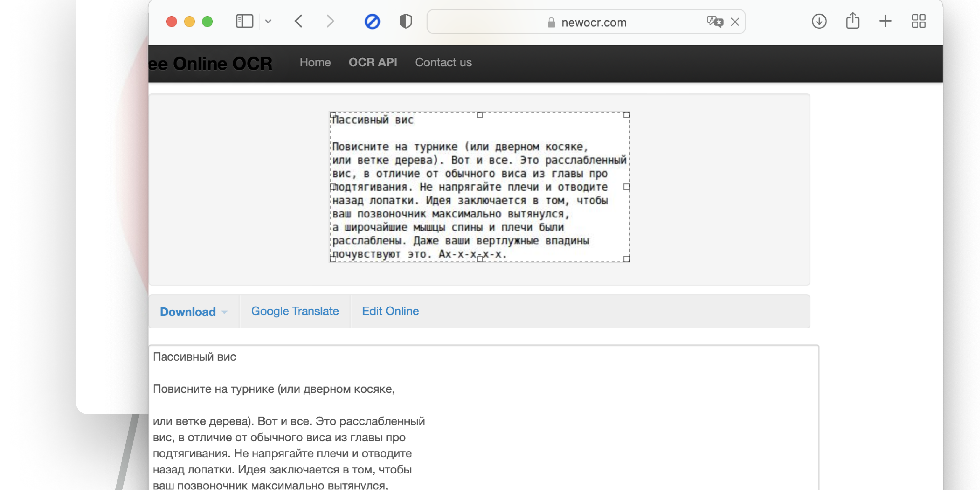The height and width of the screenshot is (490, 980).
Task: Open a new tab with the plus icon
Action: point(885,21)
